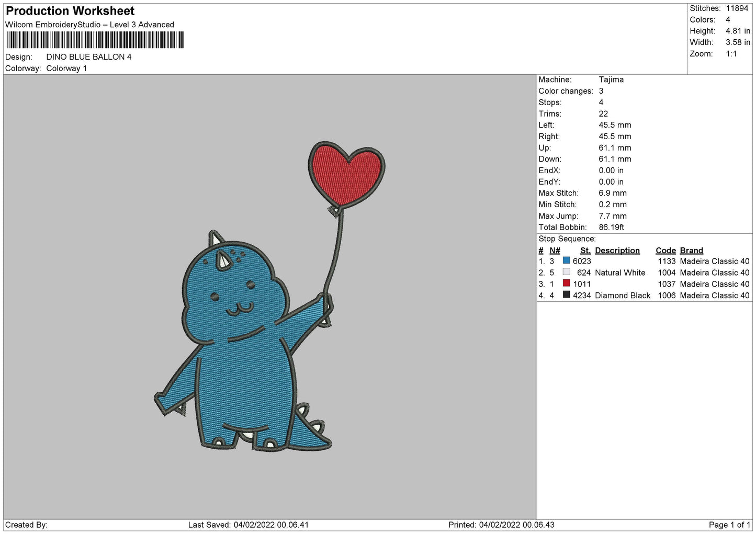Click the N# column header
This screenshot has width=756, height=534.
click(555, 251)
